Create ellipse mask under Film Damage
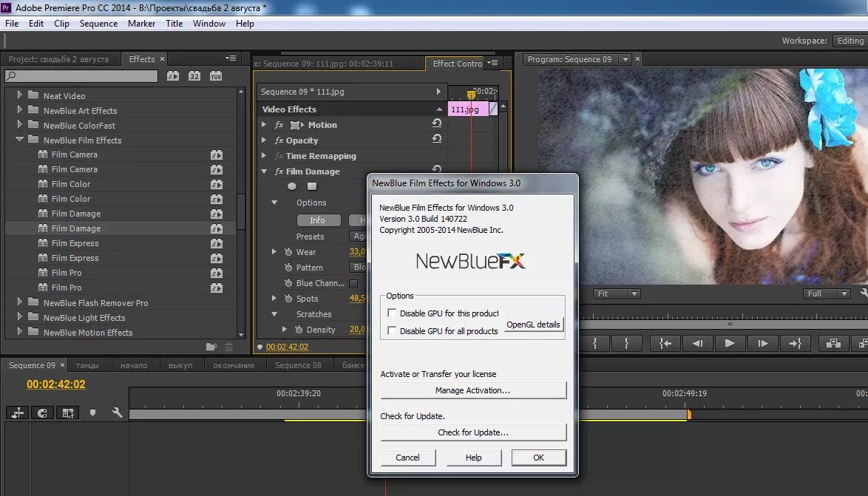 (292, 186)
